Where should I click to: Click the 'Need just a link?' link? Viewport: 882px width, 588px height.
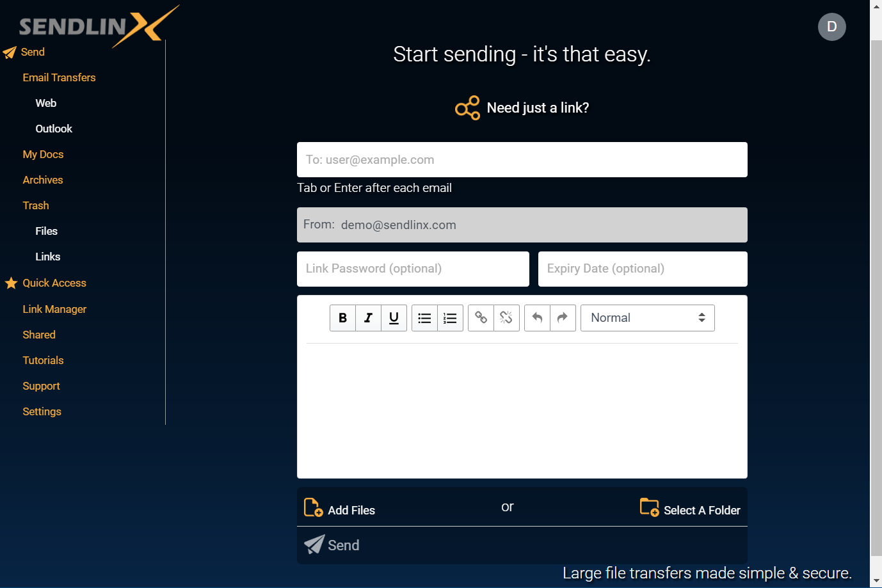pyautogui.click(x=538, y=108)
